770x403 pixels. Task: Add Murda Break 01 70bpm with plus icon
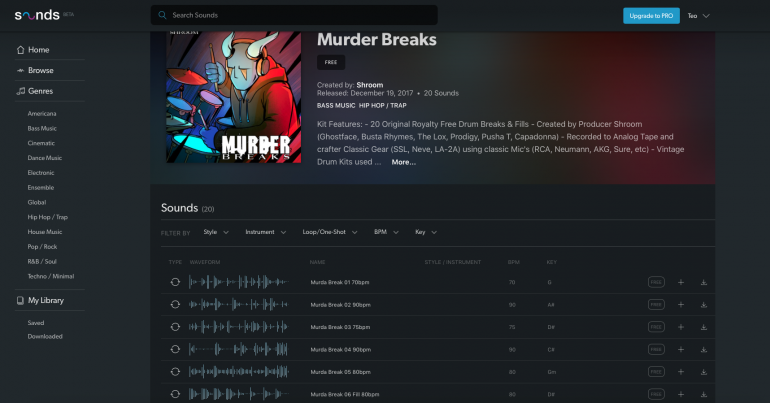681,282
